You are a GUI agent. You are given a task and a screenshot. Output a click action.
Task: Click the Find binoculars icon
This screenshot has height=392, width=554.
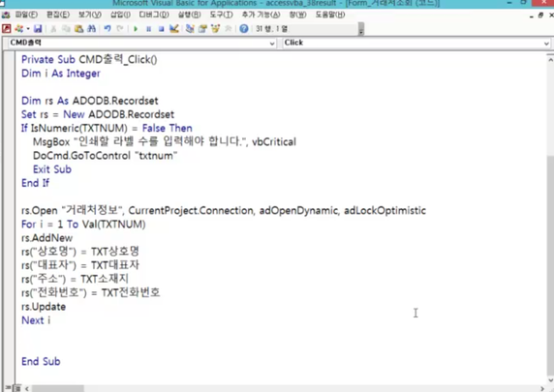[x=91, y=29]
